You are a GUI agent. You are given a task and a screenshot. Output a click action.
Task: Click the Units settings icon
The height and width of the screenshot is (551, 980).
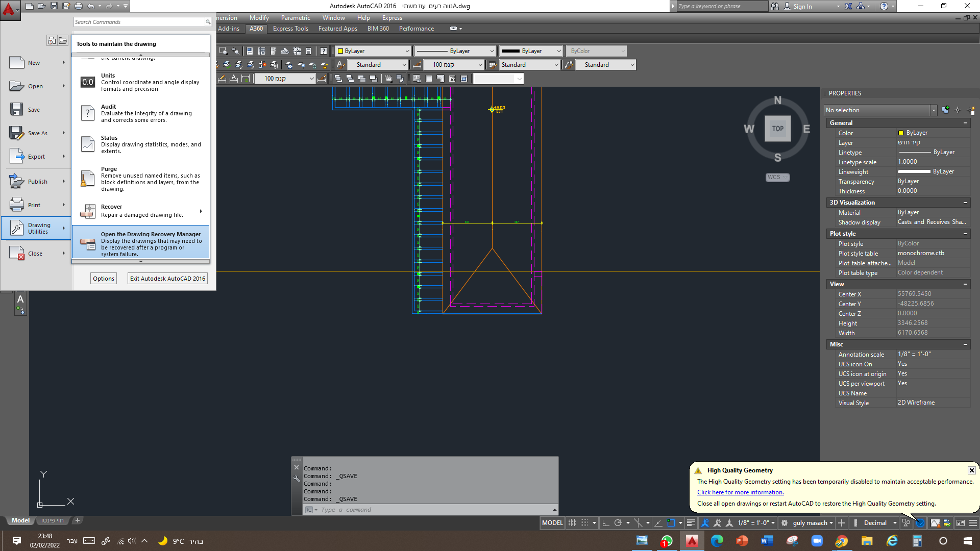[x=88, y=82]
